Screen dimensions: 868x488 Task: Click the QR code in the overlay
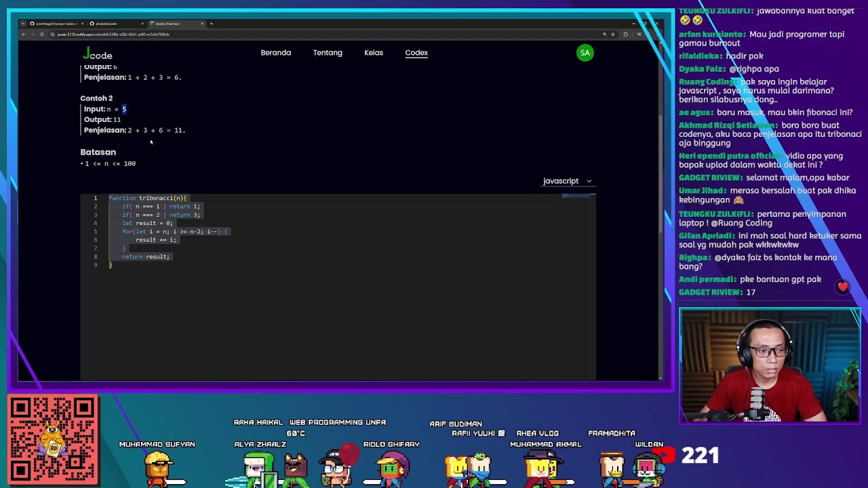pyautogui.click(x=53, y=441)
